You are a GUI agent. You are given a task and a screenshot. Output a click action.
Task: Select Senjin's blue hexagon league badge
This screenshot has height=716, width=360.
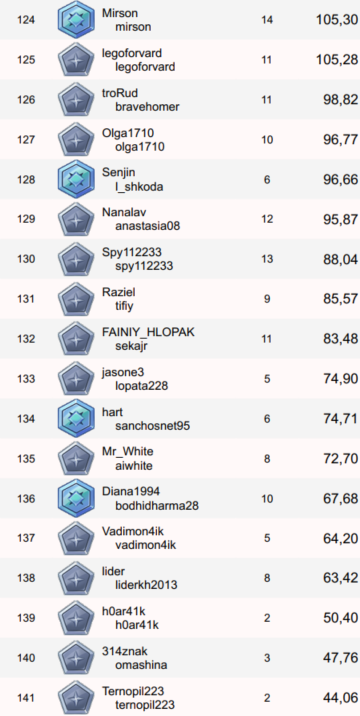(x=76, y=179)
